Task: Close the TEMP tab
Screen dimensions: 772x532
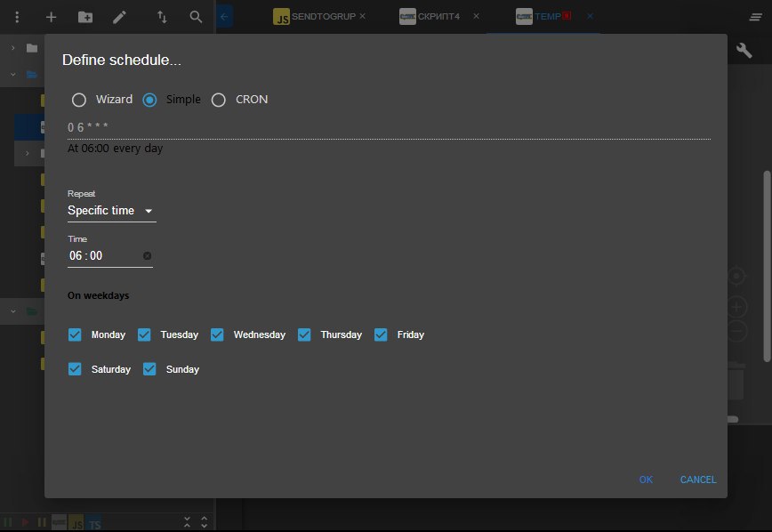Action: (590, 16)
